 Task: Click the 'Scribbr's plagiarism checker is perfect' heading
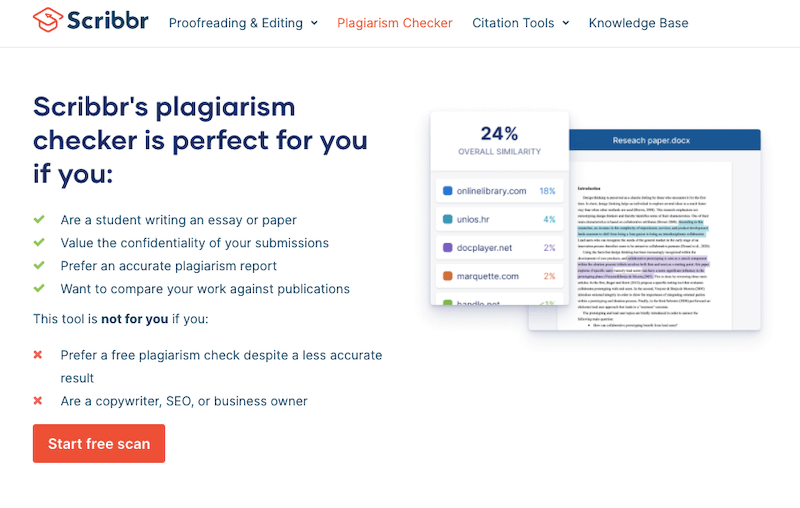200,140
